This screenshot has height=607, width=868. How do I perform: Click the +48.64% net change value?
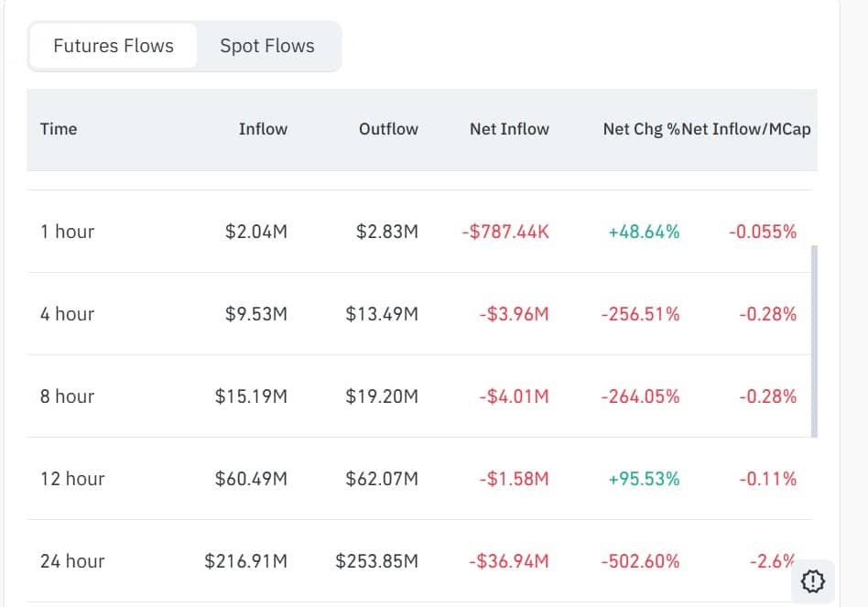644,232
